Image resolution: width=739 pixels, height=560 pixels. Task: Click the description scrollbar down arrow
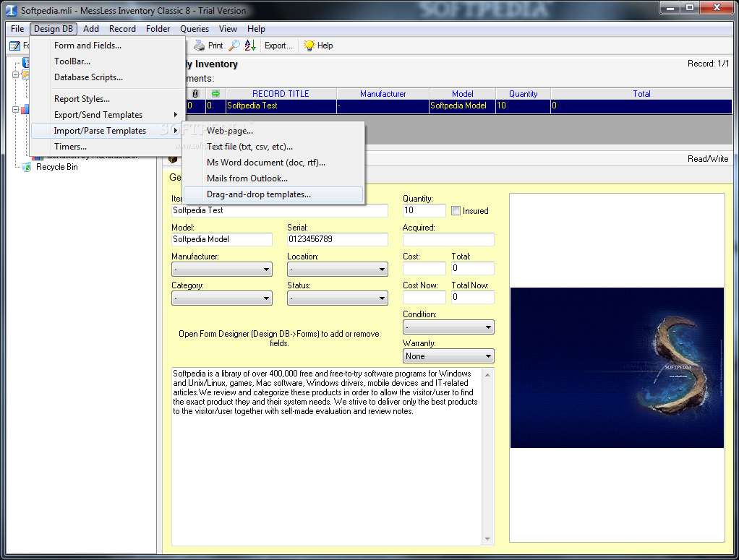(x=487, y=539)
